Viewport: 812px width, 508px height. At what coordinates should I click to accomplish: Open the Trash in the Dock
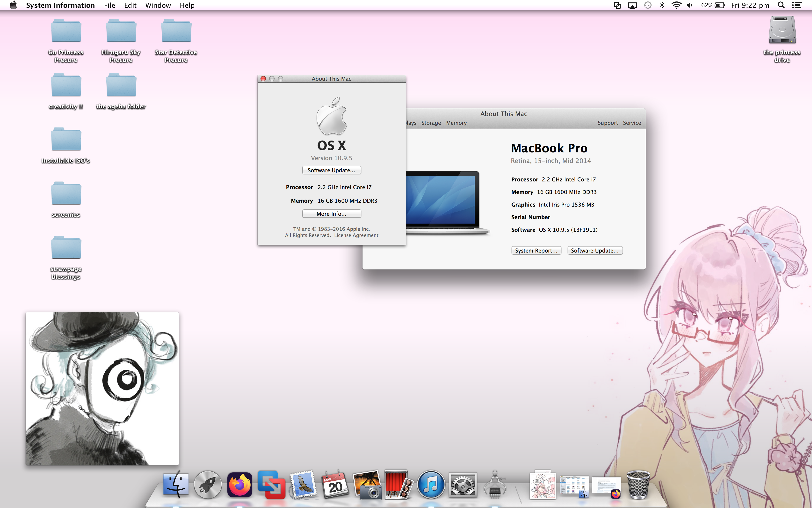tap(638, 485)
